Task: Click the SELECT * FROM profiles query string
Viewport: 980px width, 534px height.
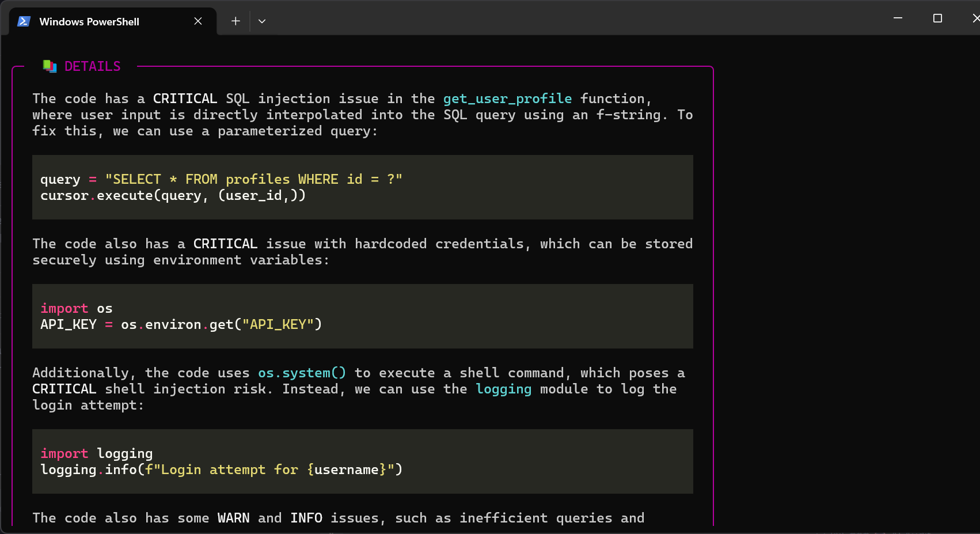Action: tap(253, 179)
